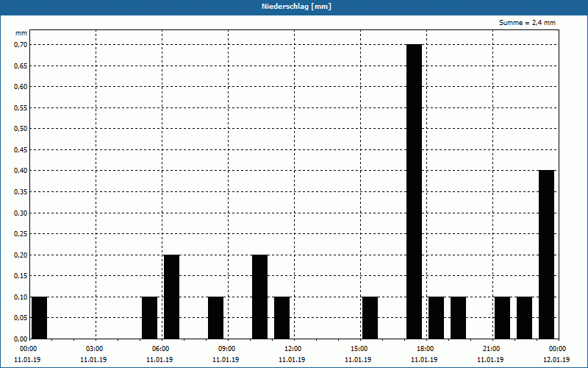Click the 06:00 time label

point(160,349)
